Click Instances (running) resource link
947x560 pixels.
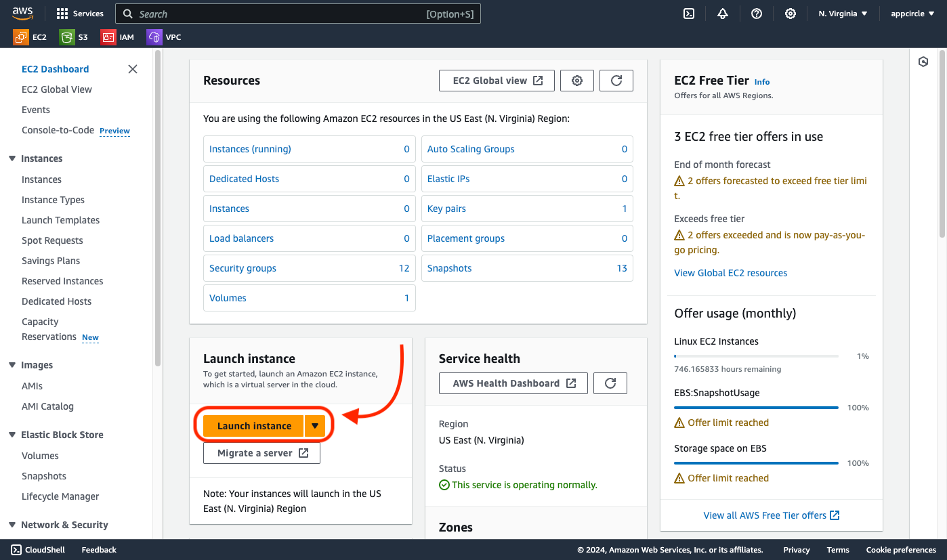coord(250,149)
